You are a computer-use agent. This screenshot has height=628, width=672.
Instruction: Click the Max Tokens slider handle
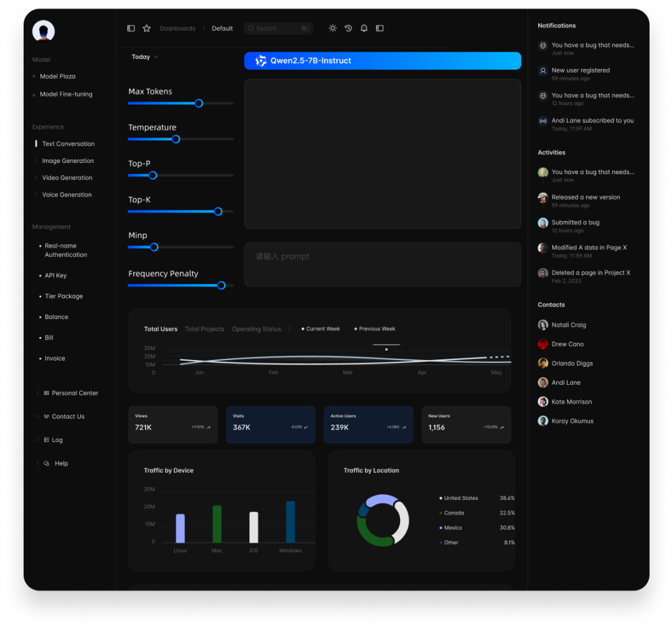coord(198,103)
